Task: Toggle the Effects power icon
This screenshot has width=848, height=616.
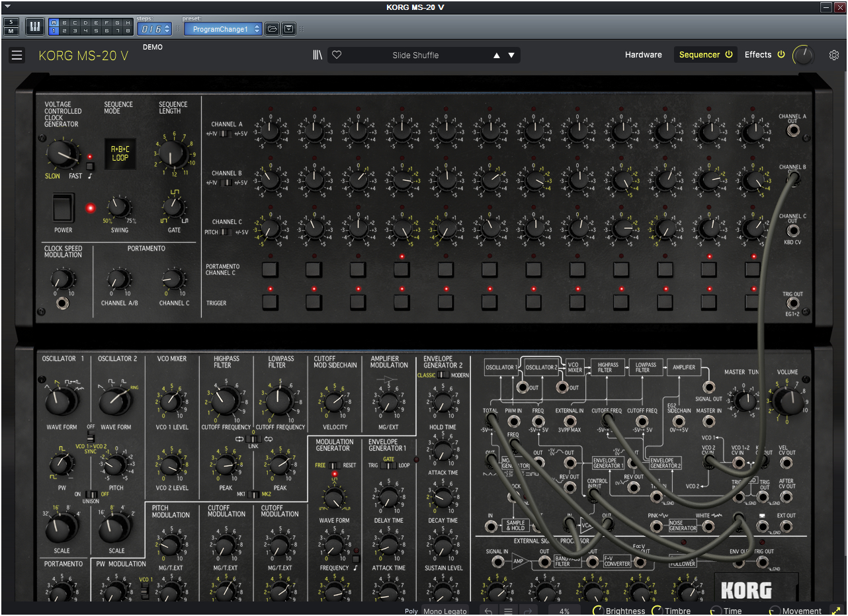Action: (x=781, y=55)
